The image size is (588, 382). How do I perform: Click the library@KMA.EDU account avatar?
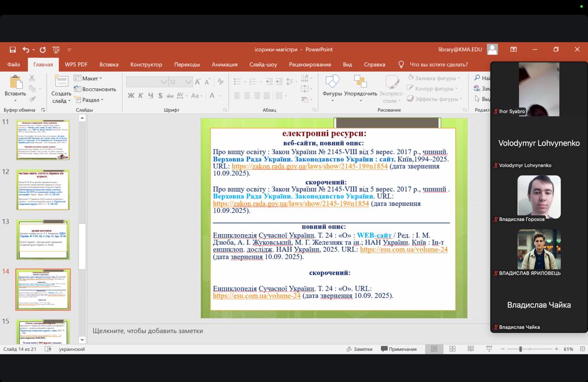tap(492, 50)
